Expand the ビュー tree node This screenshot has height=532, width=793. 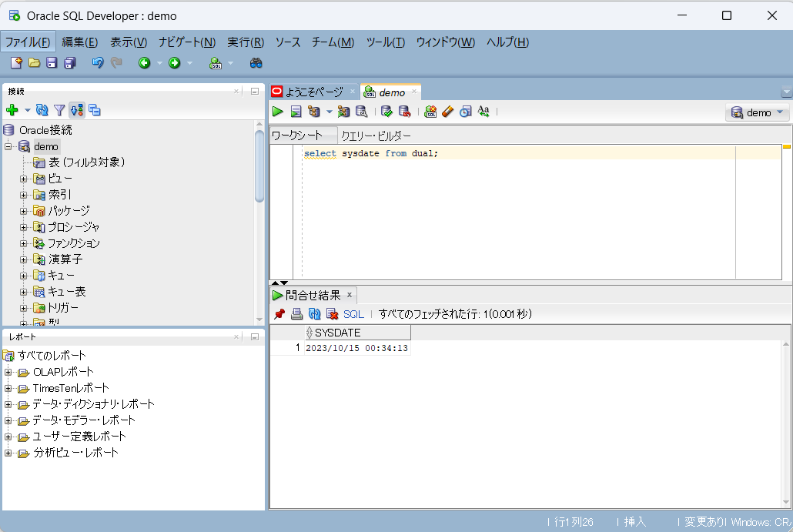pos(23,178)
